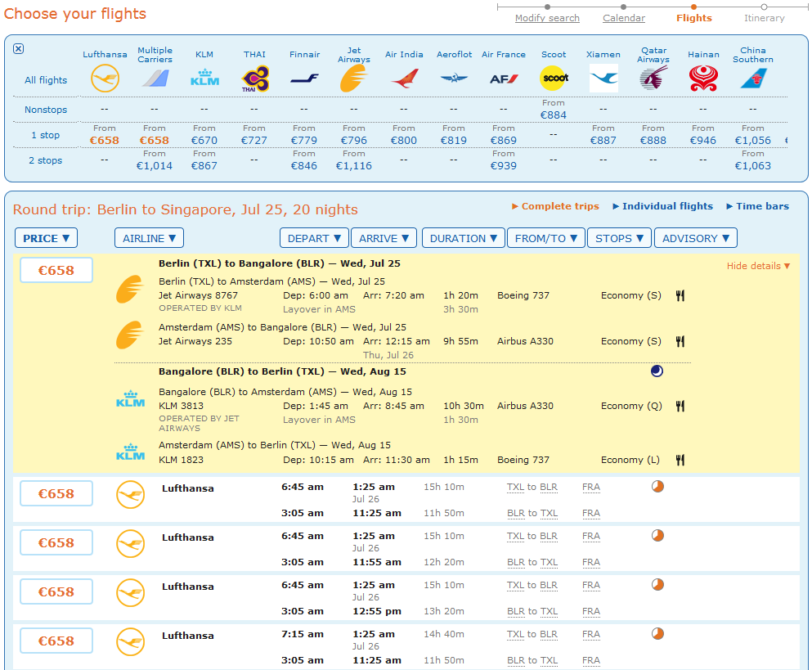Open the DEPART sort dropdown
This screenshot has height=670, width=812.
(314, 238)
